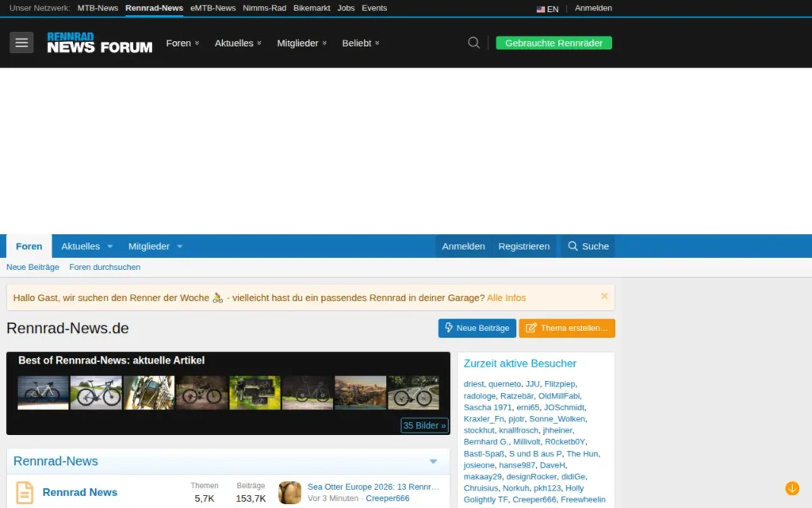
Task: Go to Nimms-Rad network link
Action: 264,8
